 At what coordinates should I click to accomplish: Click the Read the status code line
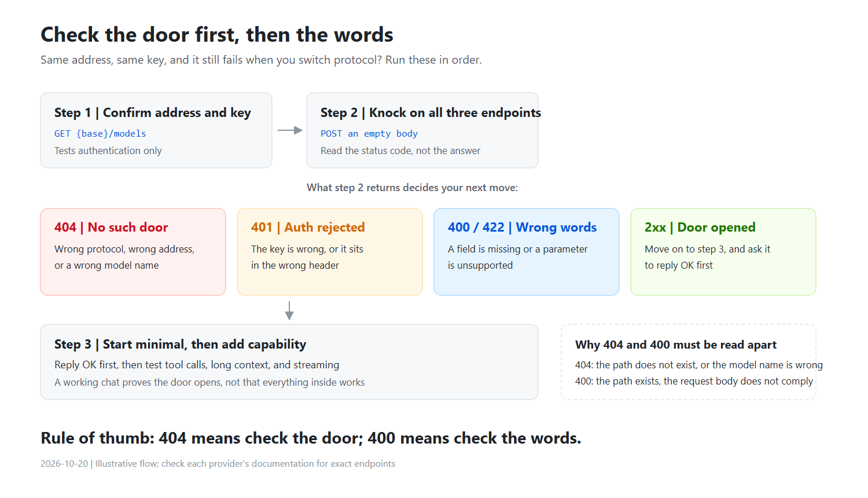(x=400, y=151)
